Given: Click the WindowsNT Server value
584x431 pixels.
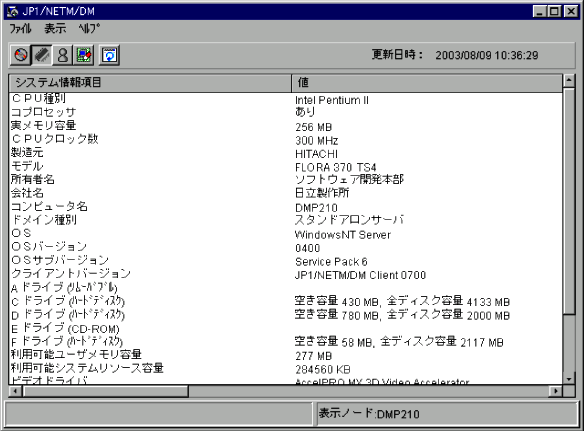Looking at the screenshot, I should [x=343, y=235].
